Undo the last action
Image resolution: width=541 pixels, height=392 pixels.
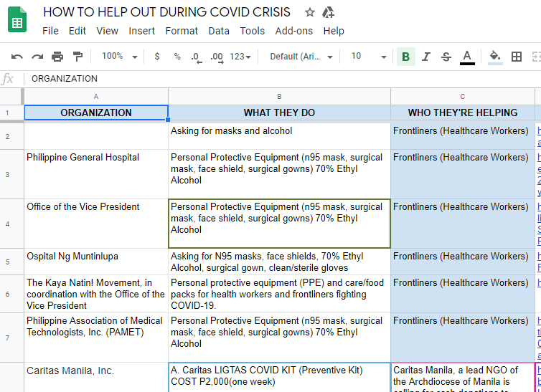17,57
